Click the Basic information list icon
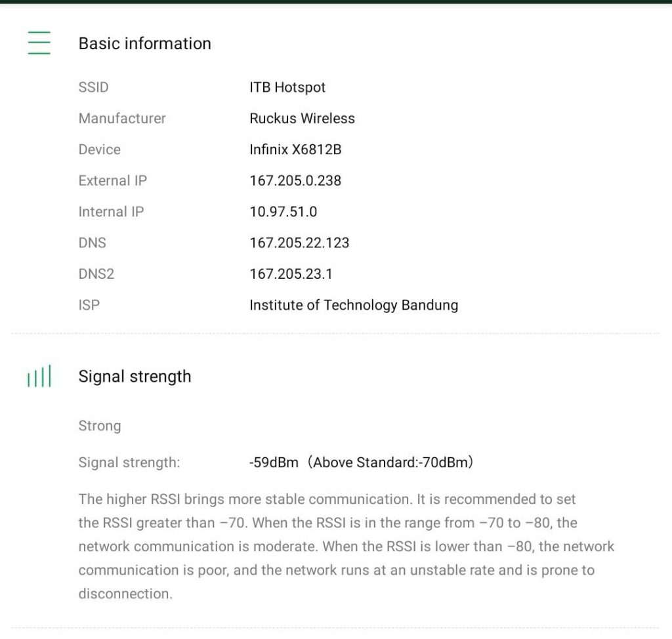 click(x=39, y=43)
